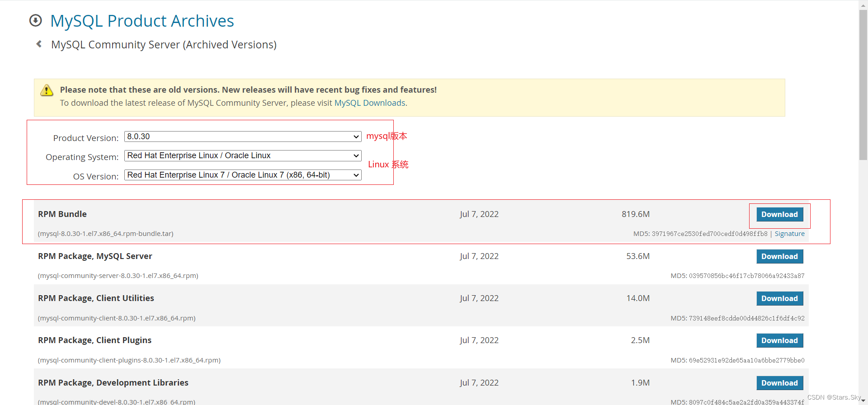Screen dimensions: 868x405
Task: Click the 2.5M size value
Action: pos(640,340)
